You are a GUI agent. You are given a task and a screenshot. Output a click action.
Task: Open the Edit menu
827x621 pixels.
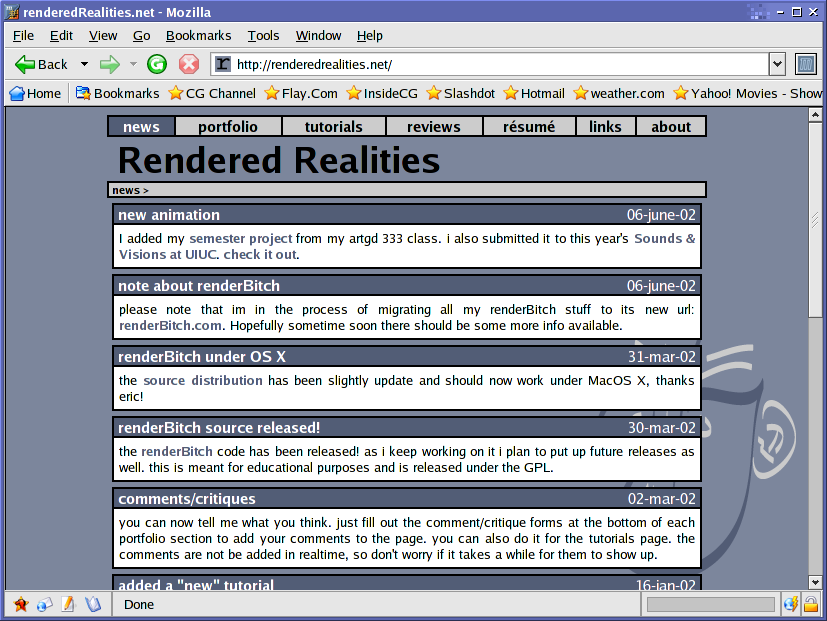pos(61,35)
